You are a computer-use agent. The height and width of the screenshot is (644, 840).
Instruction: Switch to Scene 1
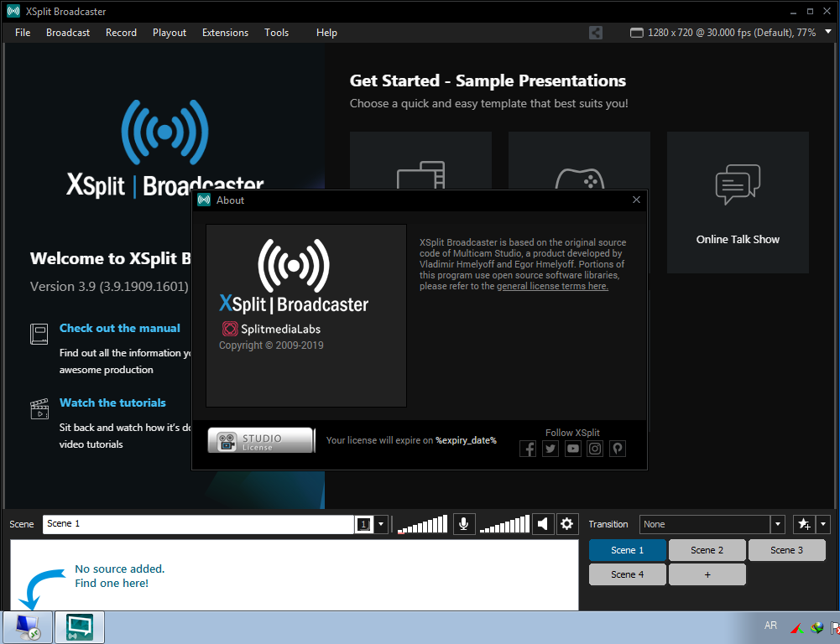click(x=628, y=550)
